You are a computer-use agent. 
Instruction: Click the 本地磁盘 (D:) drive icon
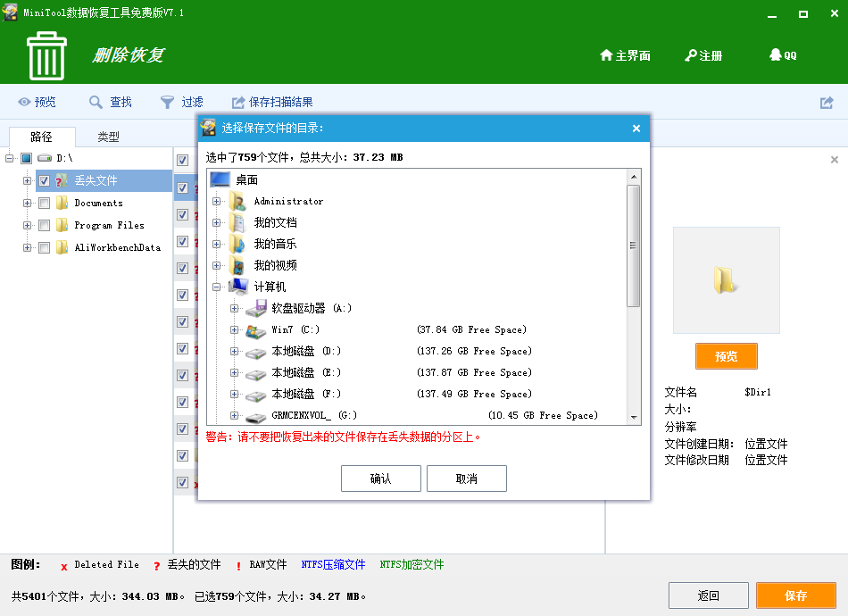point(255,353)
